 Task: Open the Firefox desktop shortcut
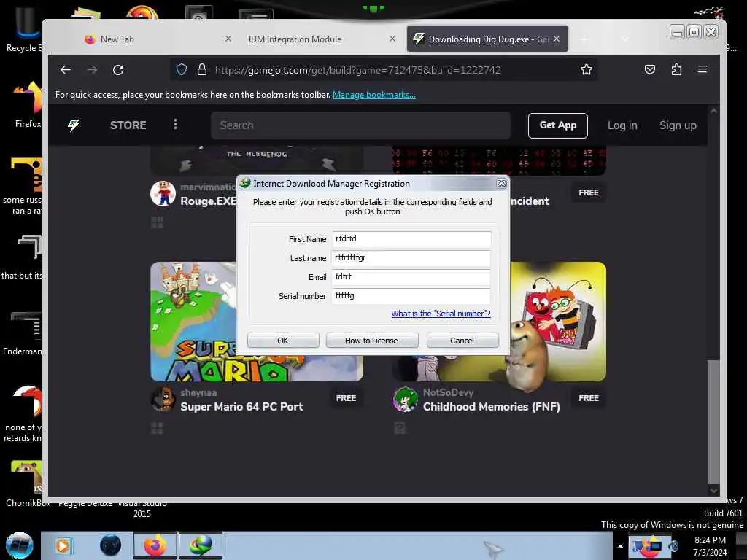point(27,104)
